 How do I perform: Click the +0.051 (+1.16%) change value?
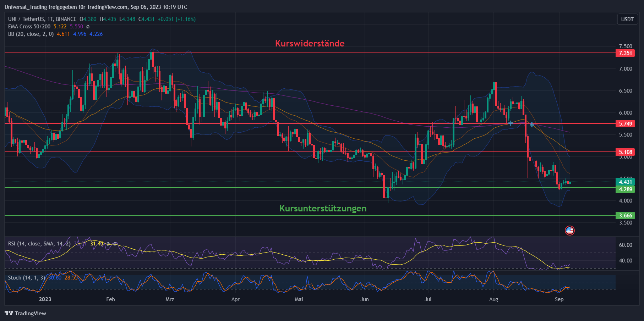point(177,19)
